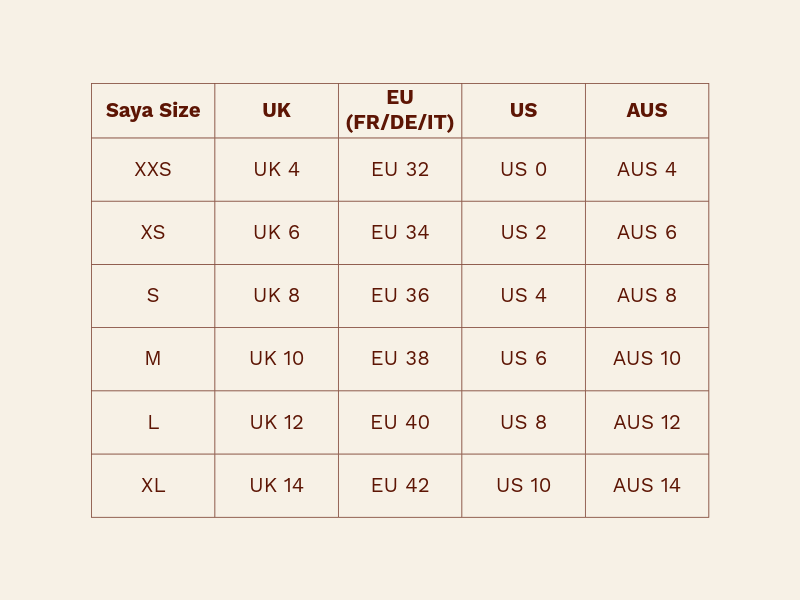Click the UK column header
This screenshot has height=600, width=800.
click(276, 110)
